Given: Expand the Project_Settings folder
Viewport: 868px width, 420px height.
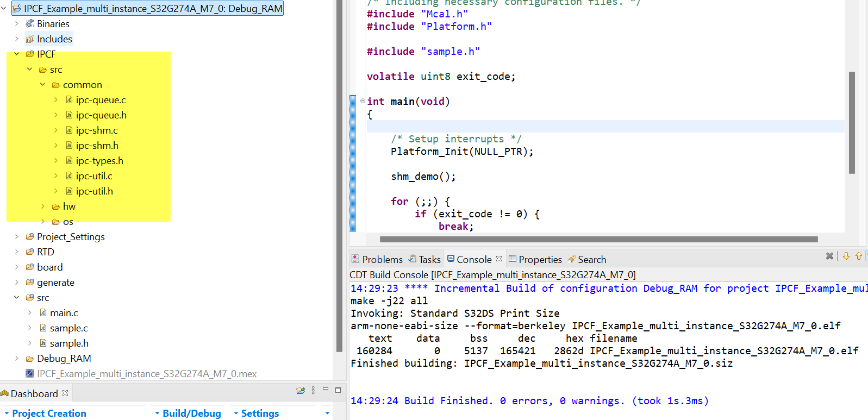Looking at the screenshot, I should 16,236.
